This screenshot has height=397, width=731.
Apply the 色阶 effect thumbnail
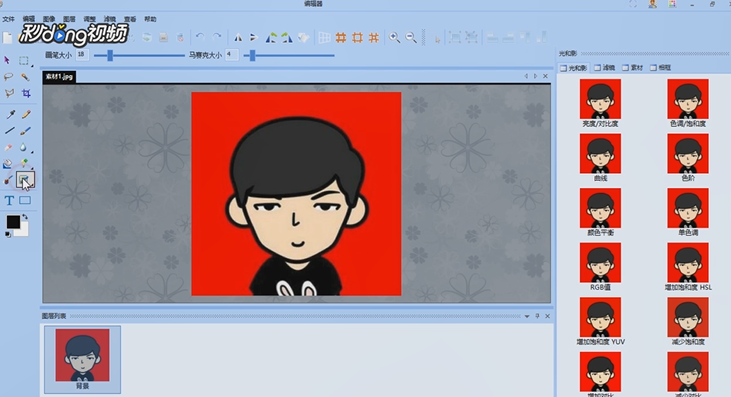(688, 153)
